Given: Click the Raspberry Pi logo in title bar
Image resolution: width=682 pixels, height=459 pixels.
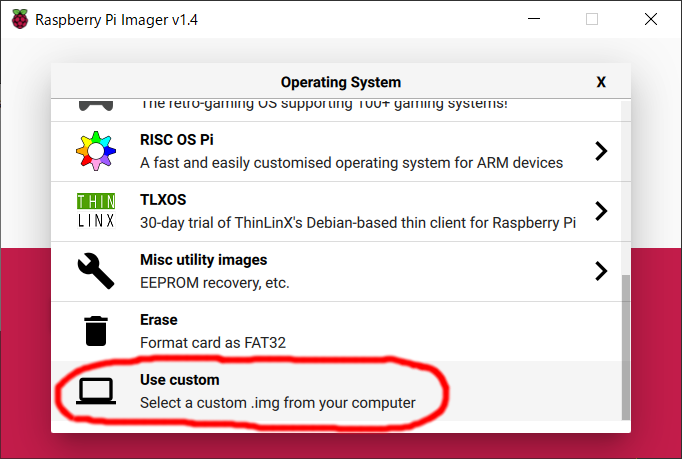Looking at the screenshot, I should (20, 19).
